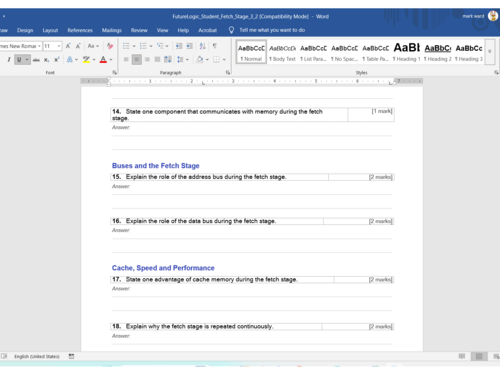Toggle Italic formatting
The width and height of the screenshot is (500, 375).
point(9,60)
